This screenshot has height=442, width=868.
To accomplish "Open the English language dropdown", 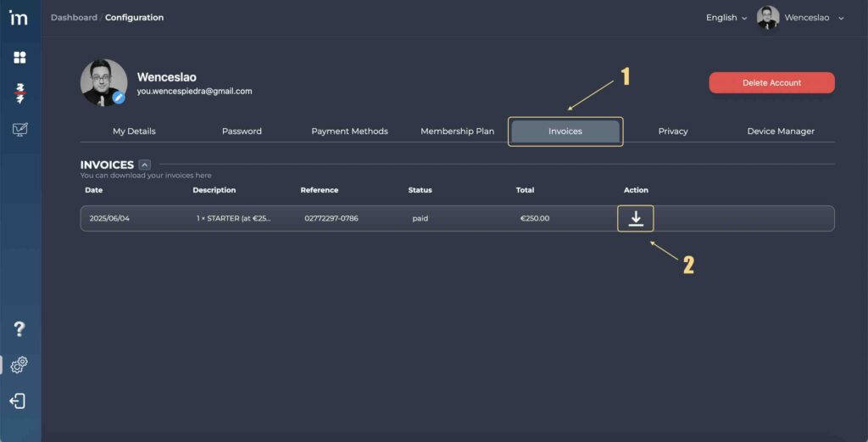I will click(726, 18).
